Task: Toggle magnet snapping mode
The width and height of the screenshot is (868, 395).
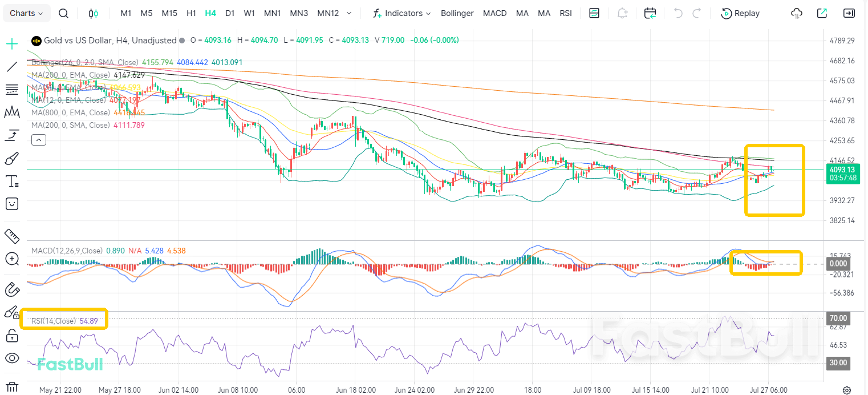Action: (x=12, y=289)
